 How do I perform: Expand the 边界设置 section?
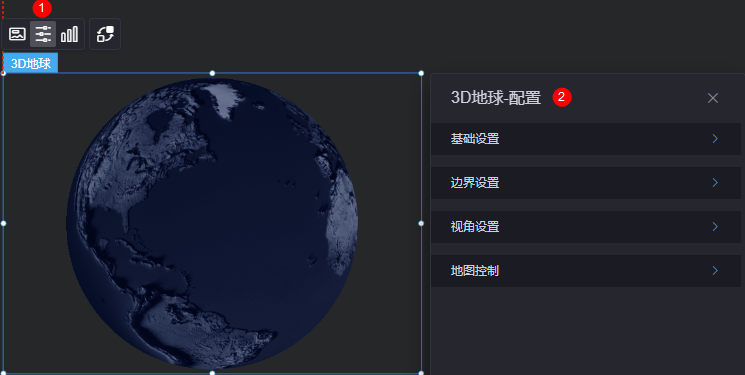coord(586,183)
